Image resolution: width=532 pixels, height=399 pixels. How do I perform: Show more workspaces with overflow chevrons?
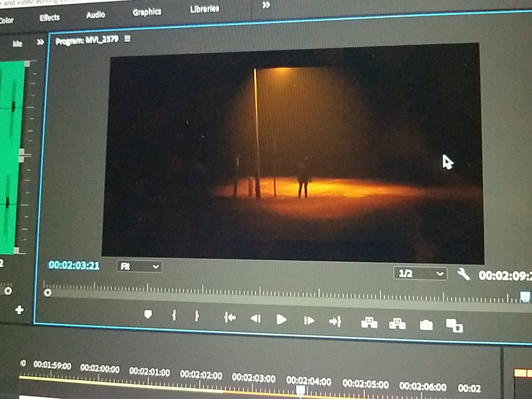266,5
